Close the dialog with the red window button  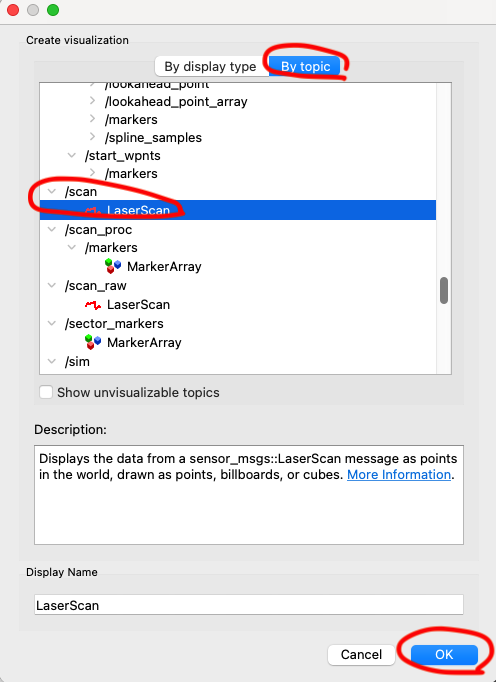(13, 10)
